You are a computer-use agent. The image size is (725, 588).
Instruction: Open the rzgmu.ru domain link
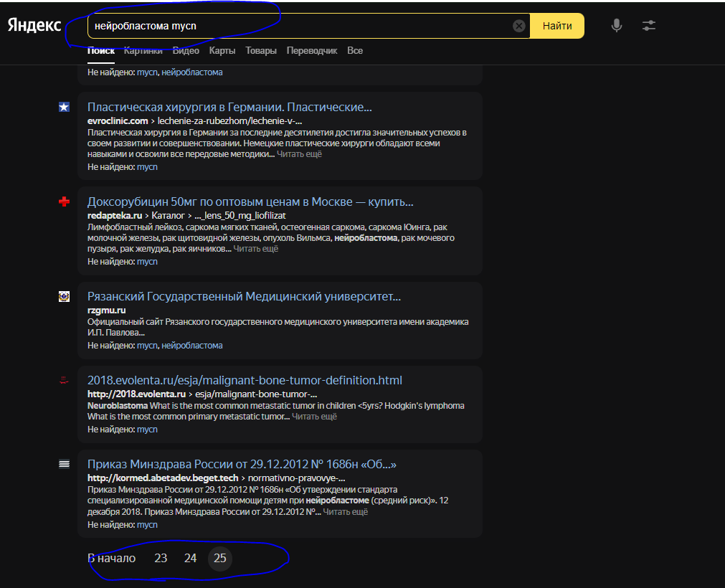coord(106,310)
